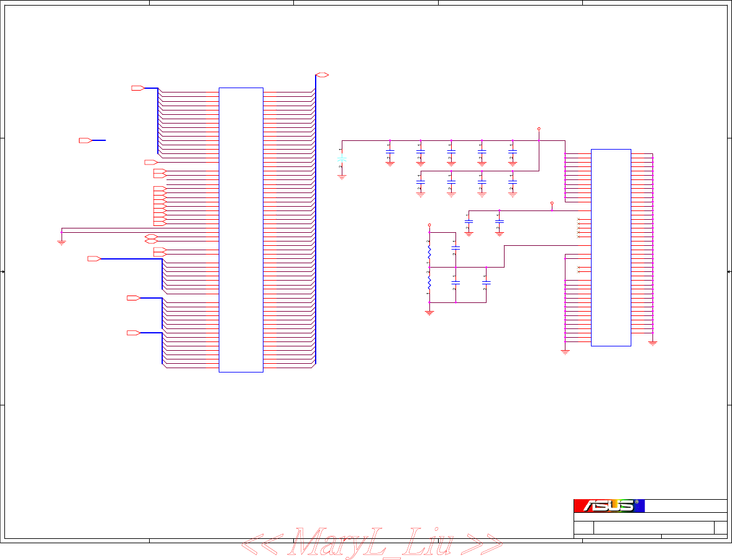The width and height of the screenshot is (732, 560).
Task: Click the ASUS logo in title block
Action: coord(609,505)
